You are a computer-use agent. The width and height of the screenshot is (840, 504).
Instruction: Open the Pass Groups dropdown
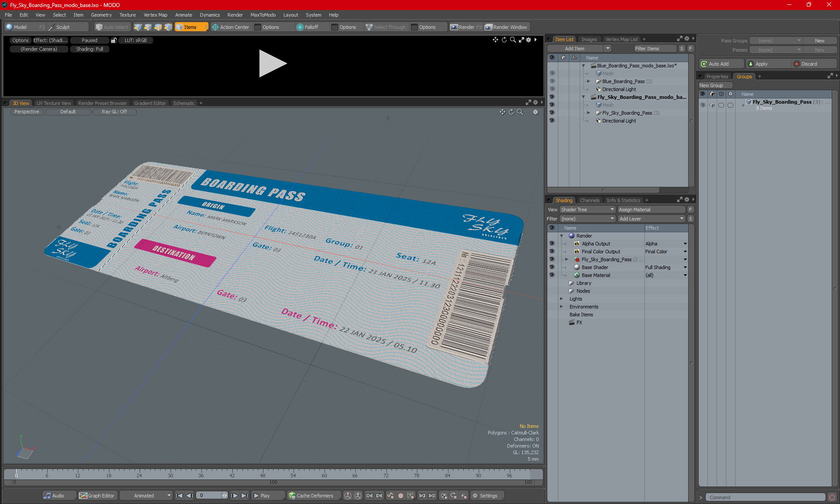776,41
